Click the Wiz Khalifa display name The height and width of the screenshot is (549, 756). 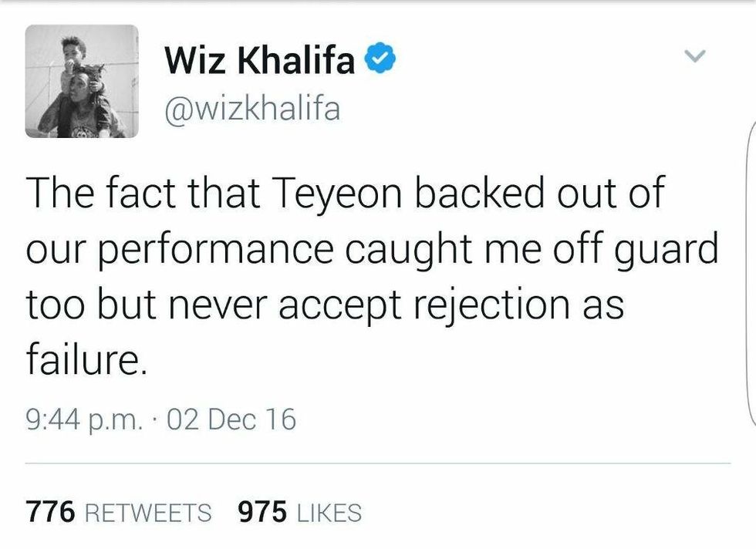(x=259, y=62)
